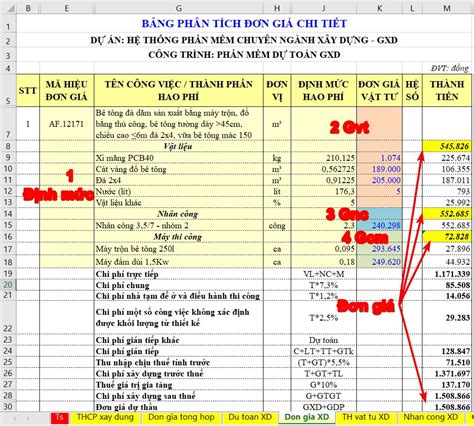Click Nhân công 3,5/7 - nhóm 2 cell

coord(179,225)
